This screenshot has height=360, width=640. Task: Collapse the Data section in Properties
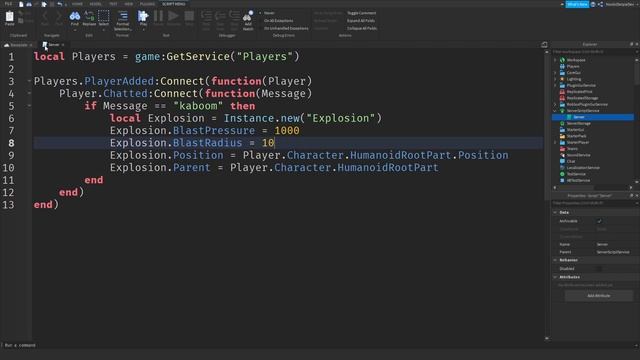coord(555,212)
